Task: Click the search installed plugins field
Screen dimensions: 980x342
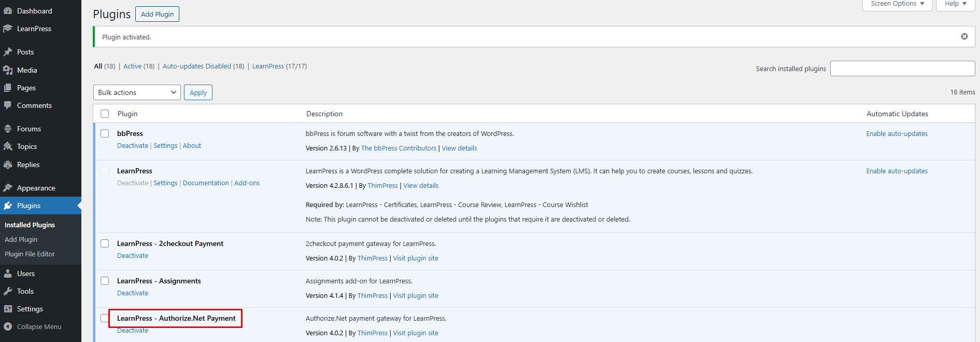Action: coord(902,69)
